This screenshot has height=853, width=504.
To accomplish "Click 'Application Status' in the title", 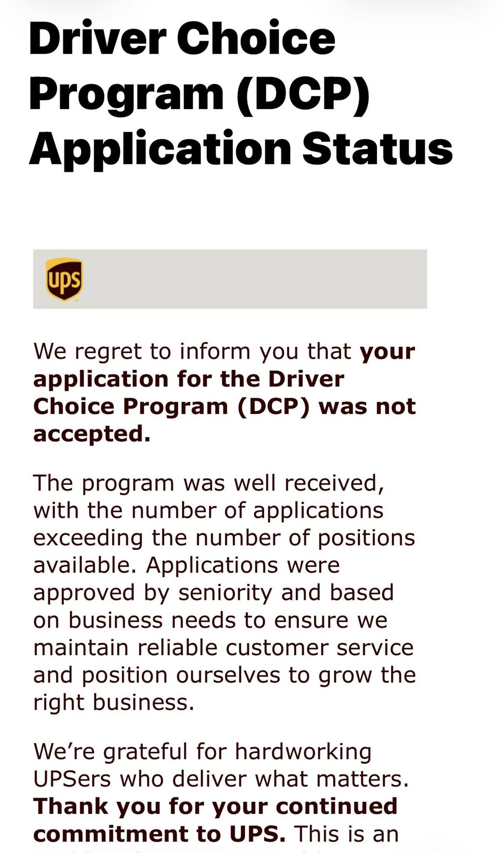I will [x=241, y=149].
